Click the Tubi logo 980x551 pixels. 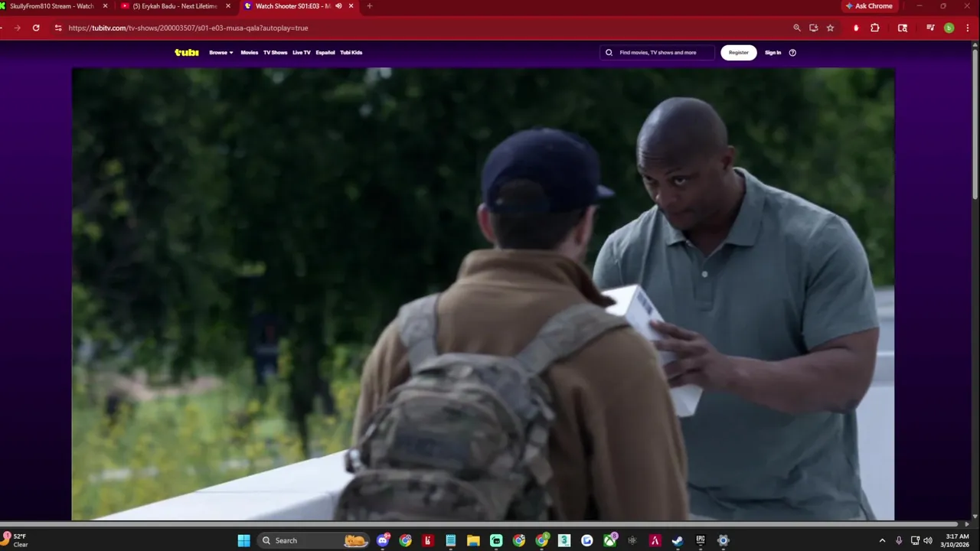187,53
